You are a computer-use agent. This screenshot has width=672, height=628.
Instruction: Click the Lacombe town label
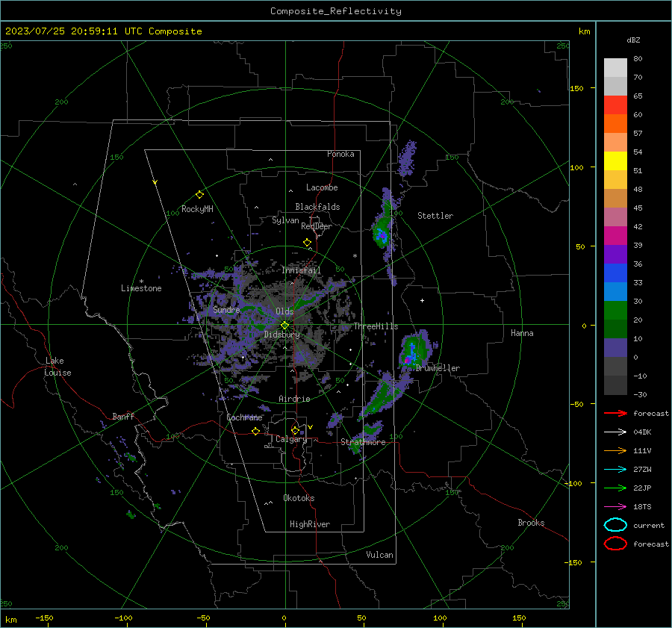tap(322, 187)
